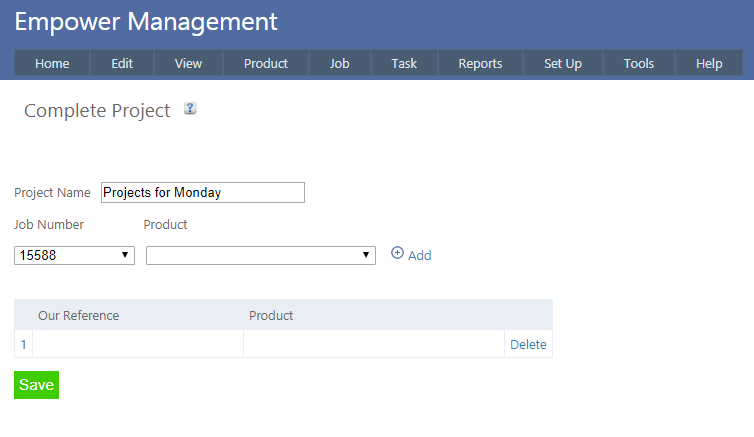The image size is (754, 437).
Task: Select the Task menu item
Action: coord(404,63)
